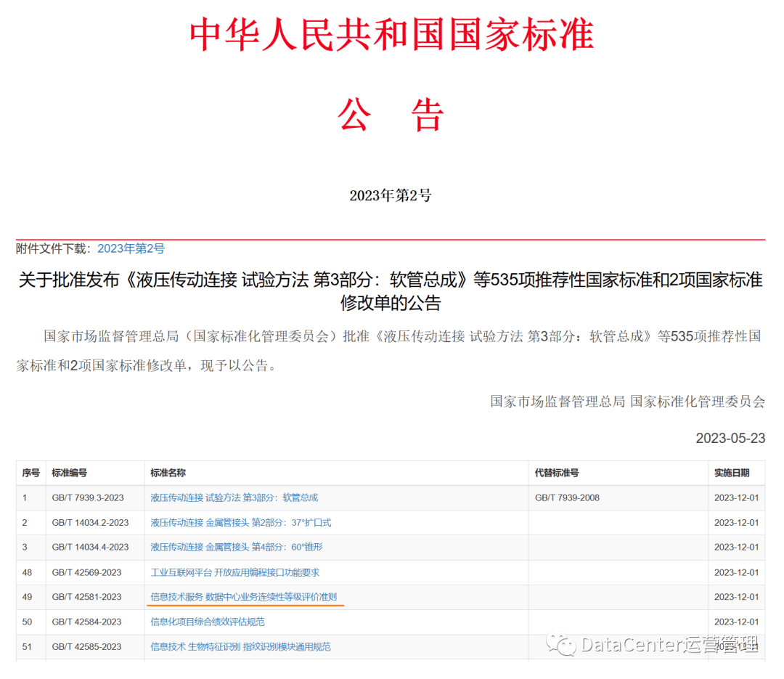784x679 pixels.
Task: Click implementation date in the GB/T 42581-2023 row
Action: [737, 597]
